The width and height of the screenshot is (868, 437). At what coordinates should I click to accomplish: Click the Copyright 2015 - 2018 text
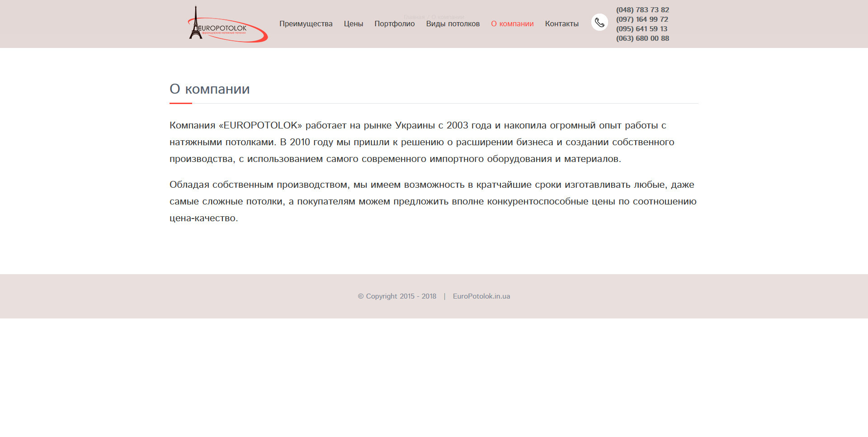click(397, 296)
